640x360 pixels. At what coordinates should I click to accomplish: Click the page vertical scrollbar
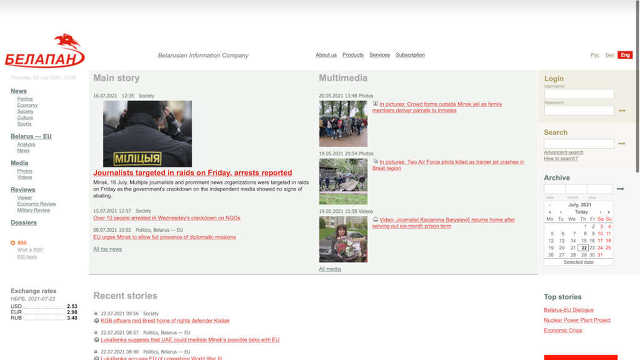click(637, 86)
